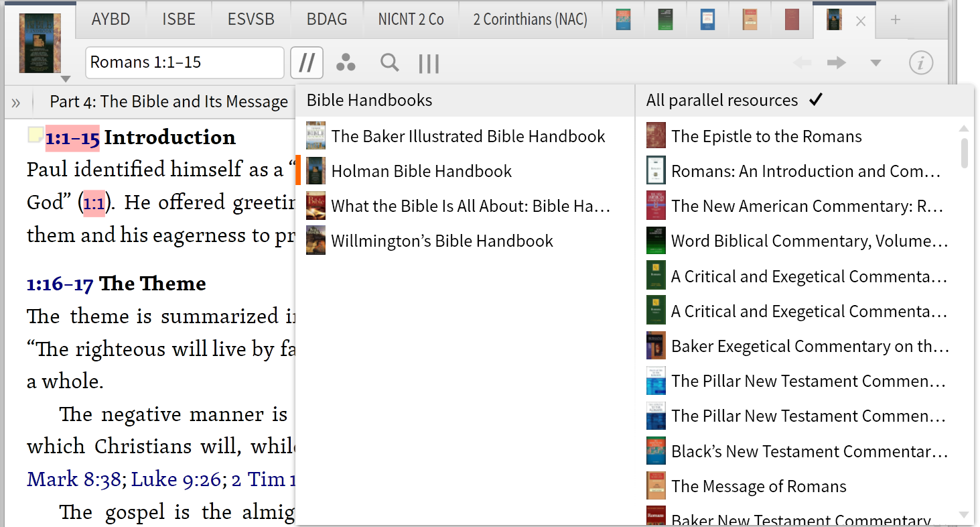Click the visual filters three-dots icon
The image size is (980, 527).
(x=346, y=63)
